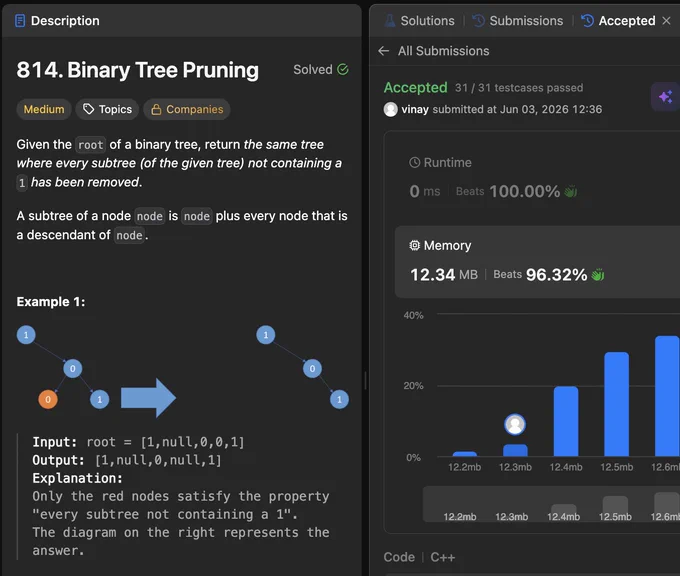This screenshot has height=576, width=680.
Task: Click the Example 1 heading
Action: click(51, 302)
